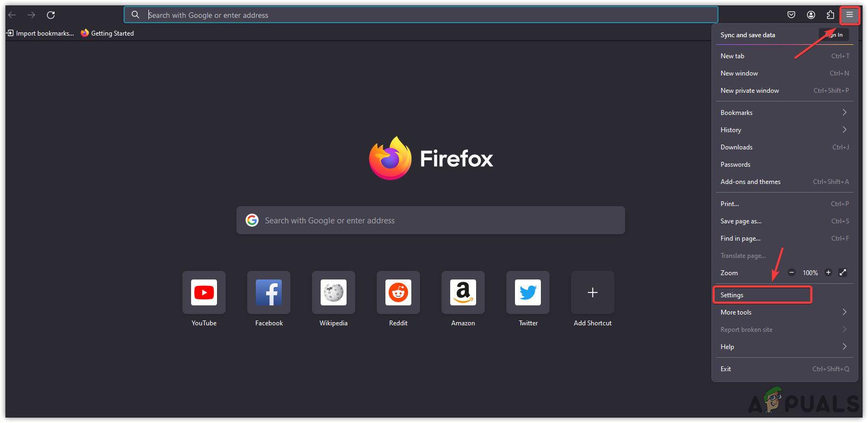
Task: Click the Google logo in the search box
Action: click(x=252, y=220)
